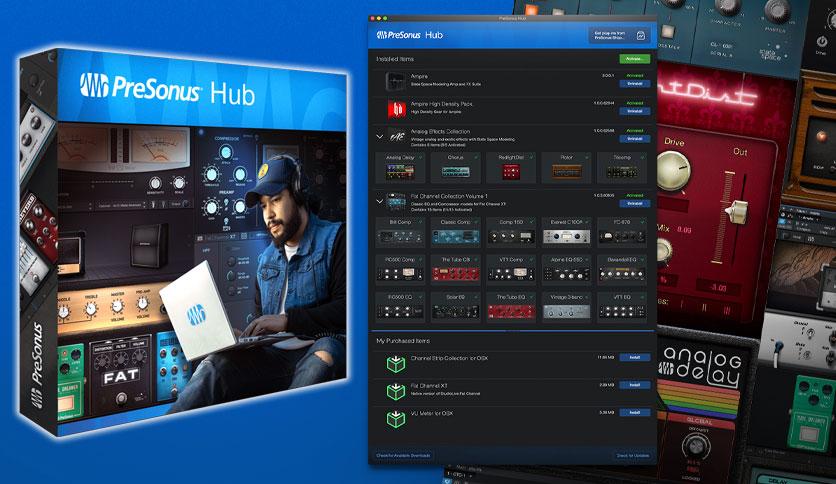Open the Rotor plug-in thumbnail
The height and width of the screenshot is (484, 836).
[x=566, y=172]
